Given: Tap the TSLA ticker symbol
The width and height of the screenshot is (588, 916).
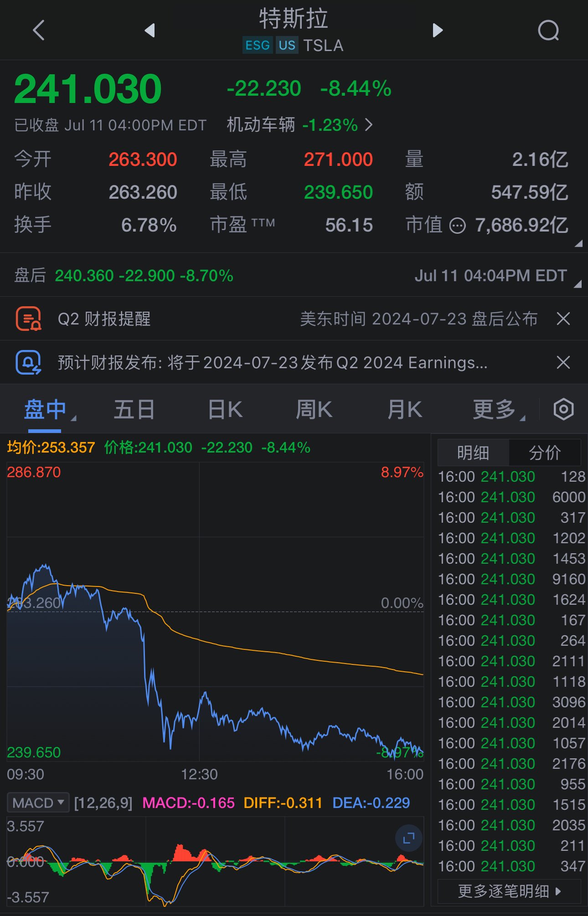Looking at the screenshot, I should pos(323,46).
